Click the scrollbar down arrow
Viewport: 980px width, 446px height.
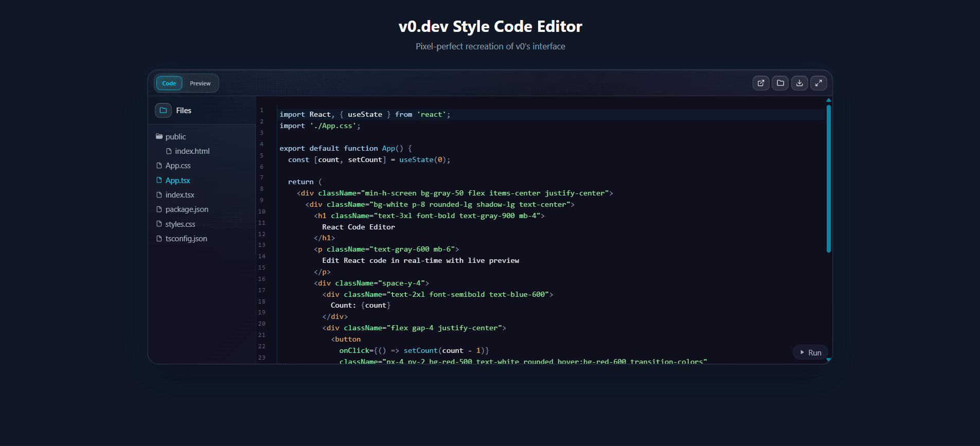(x=829, y=360)
